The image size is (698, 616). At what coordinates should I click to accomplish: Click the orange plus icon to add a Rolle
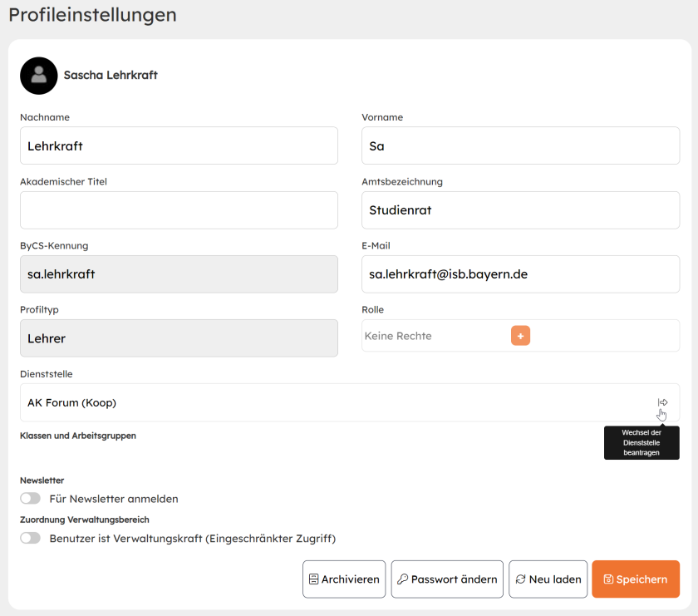[520, 336]
